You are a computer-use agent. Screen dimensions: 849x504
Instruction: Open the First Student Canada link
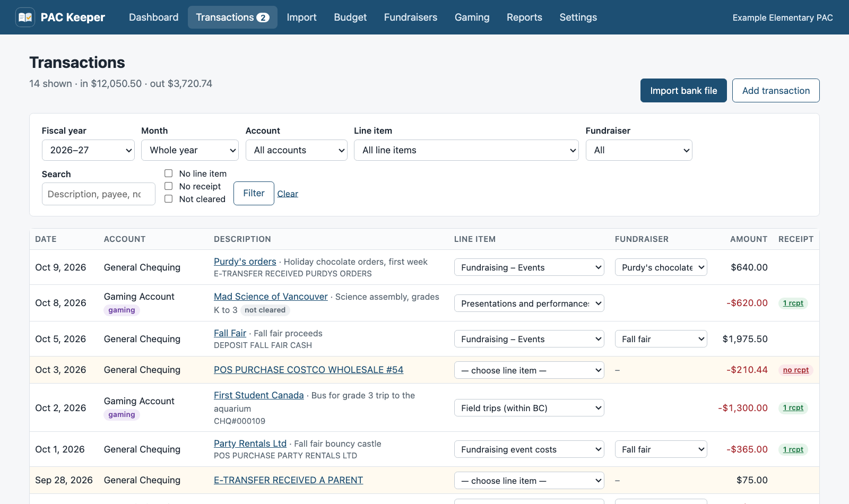coord(259,395)
